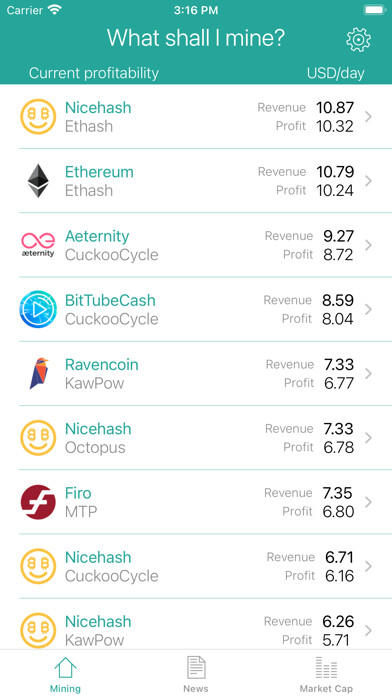Image resolution: width=392 pixels, height=696 pixels.
Task: Tap the Ravencoin bird logo
Action: pos(39,373)
